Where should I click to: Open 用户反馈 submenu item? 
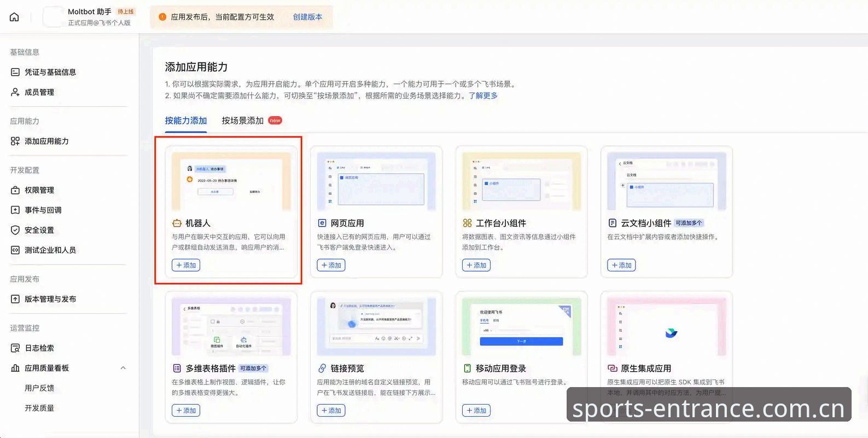pyautogui.click(x=39, y=388)
